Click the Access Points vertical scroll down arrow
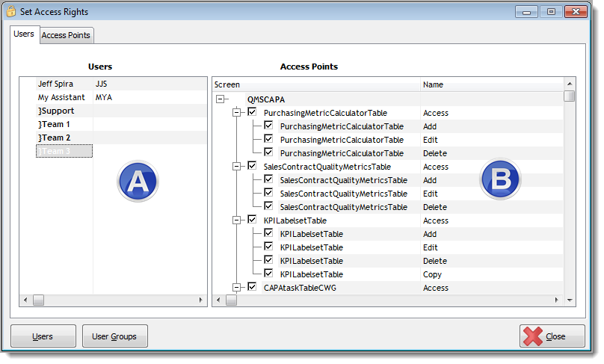The image size is (604, 364). [x=570, y=300]
